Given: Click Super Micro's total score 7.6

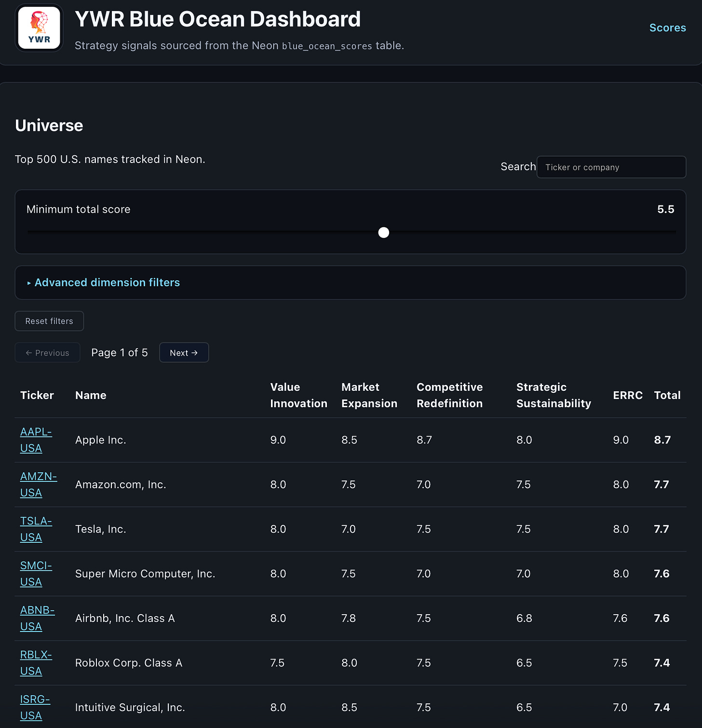Looking at the screenshot, I should pyautogui.click(x=661, y=574).
